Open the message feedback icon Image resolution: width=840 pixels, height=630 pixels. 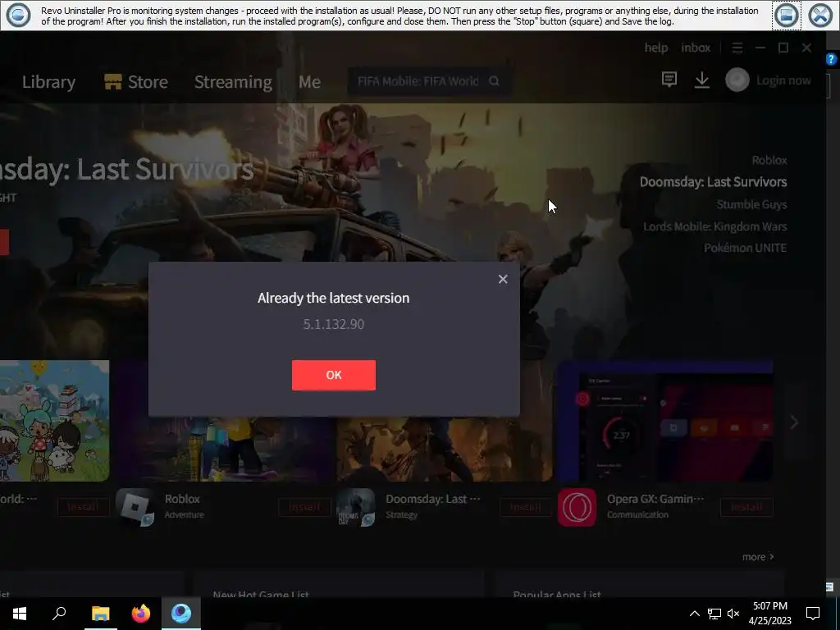[x=669, y=80]
